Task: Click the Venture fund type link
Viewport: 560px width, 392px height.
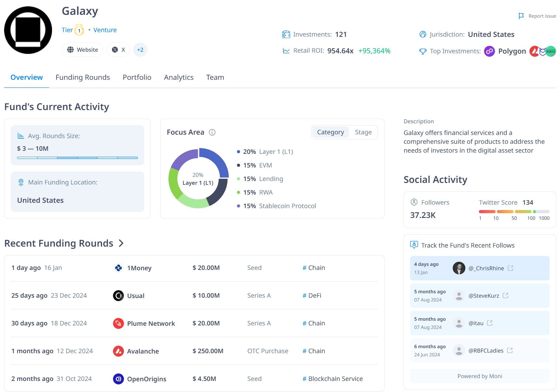Action: [x=105, y=30]
